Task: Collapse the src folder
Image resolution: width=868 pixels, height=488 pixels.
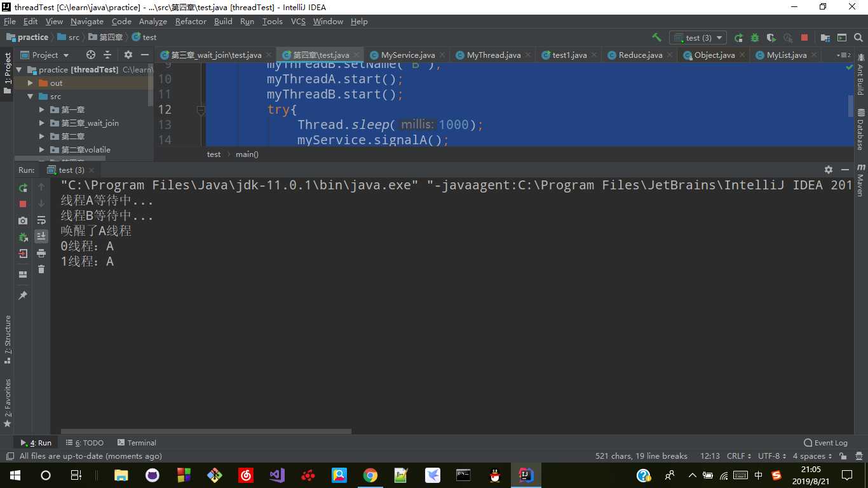Action: click(x=30, y=97)
